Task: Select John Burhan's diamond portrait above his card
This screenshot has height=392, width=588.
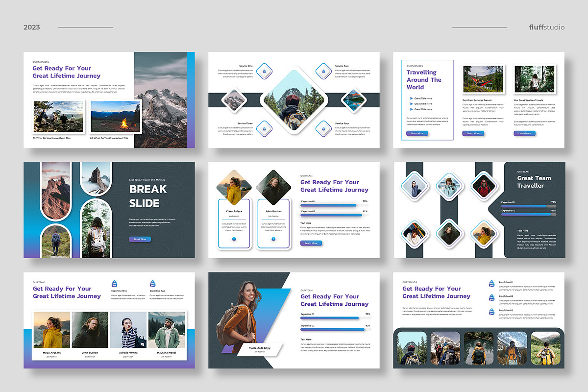Action: (273, 187)
